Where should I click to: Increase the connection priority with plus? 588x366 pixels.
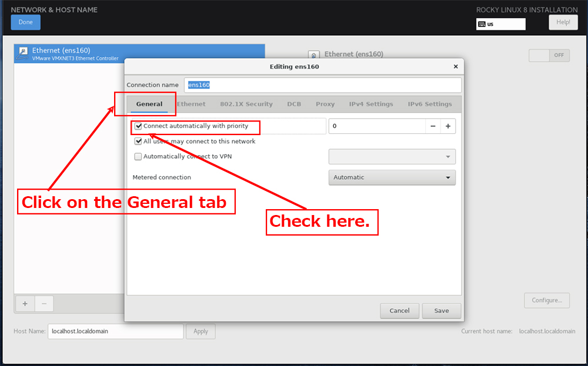pos(447,126)
